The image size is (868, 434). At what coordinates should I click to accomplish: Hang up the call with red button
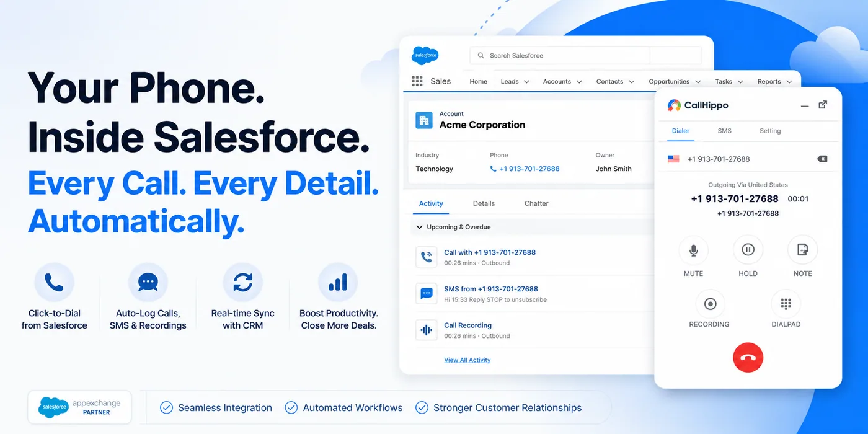point(748,357)
